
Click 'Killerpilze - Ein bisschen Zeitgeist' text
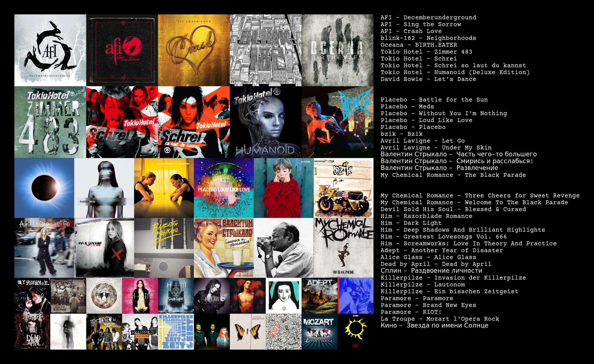[450, 291]
